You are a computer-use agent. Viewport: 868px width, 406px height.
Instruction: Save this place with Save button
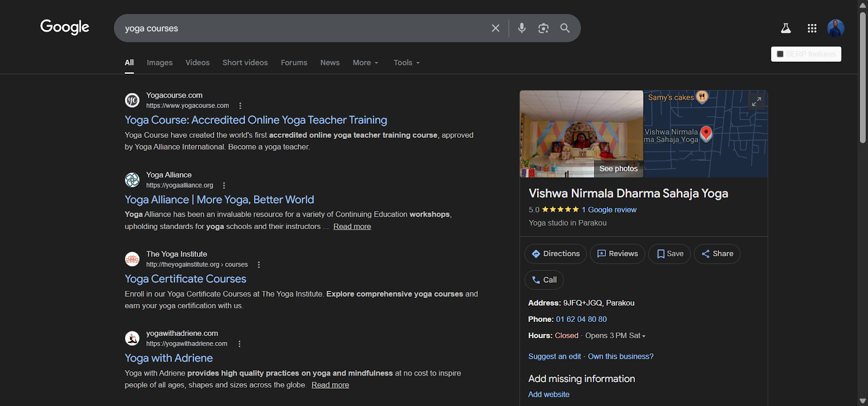pyautogui.click(x=669, y=253)
